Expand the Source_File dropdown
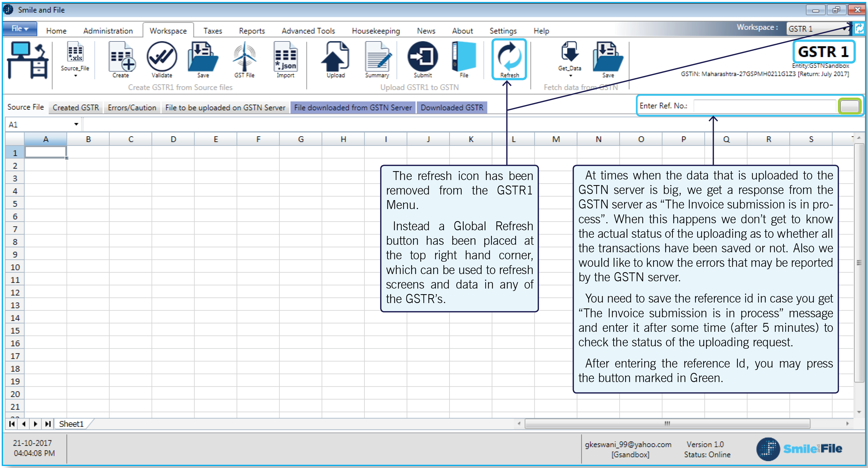Viewport: 868px width, 468px height. [75, 76]
